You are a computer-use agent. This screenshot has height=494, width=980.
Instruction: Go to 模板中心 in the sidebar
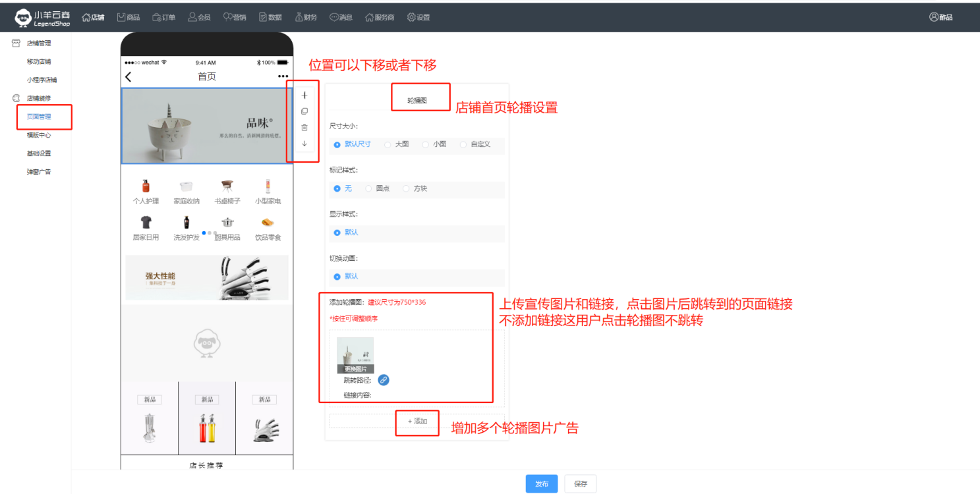39,135
